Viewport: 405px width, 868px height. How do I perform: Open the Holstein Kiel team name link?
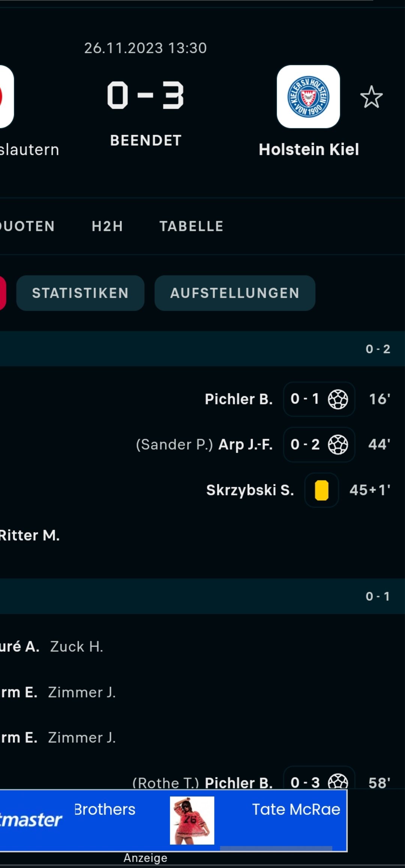[x=309, y=149]
